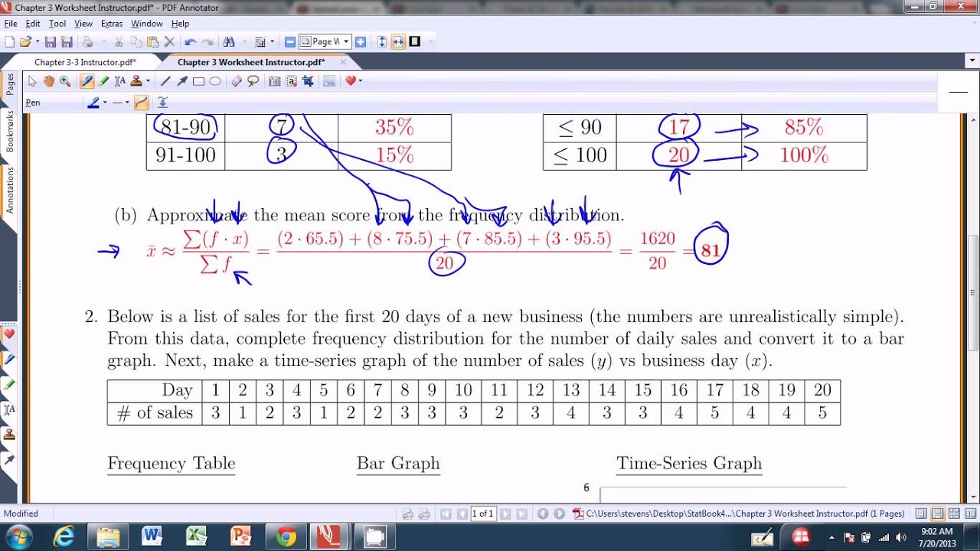Select the arrow Select tool
The height and width of the screenshot is (551, 980).
pos(32,81)
